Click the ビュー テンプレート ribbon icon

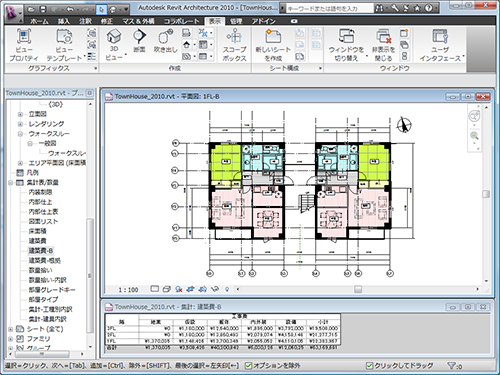click(x=64, y=37)
